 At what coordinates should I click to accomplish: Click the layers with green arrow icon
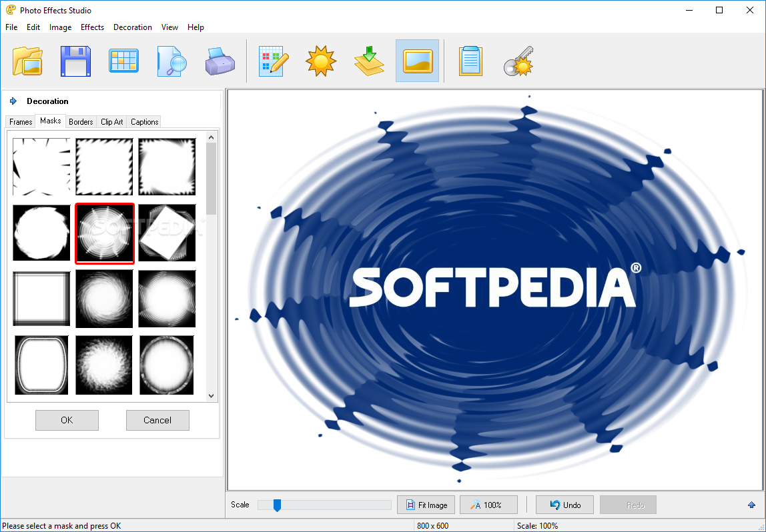370,61
